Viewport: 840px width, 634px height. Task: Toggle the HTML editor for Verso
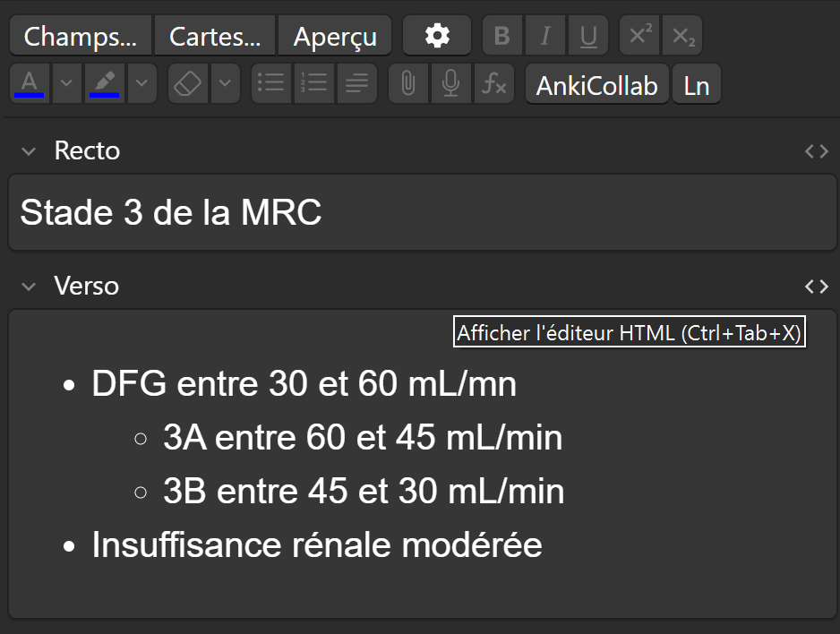[x=816, y=286]
